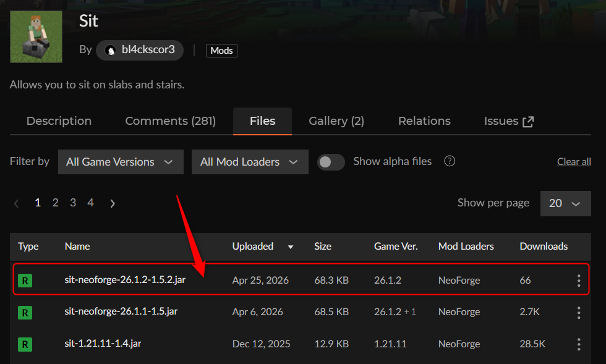This screenshot has height=364, width=606.
Task: Open three-dot menu for sit-neoforge-26.1.2-1.5.2.jar
Action: click(578, 281)
